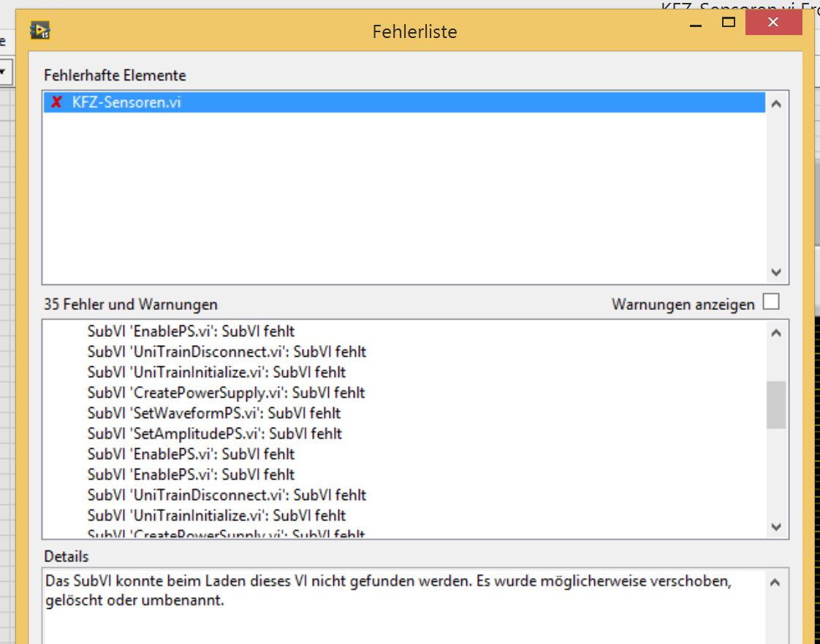The width and height of the screenshot is (820, 644).
Task: Close the Fehlerliste window
Action: [x=773, y=23]
